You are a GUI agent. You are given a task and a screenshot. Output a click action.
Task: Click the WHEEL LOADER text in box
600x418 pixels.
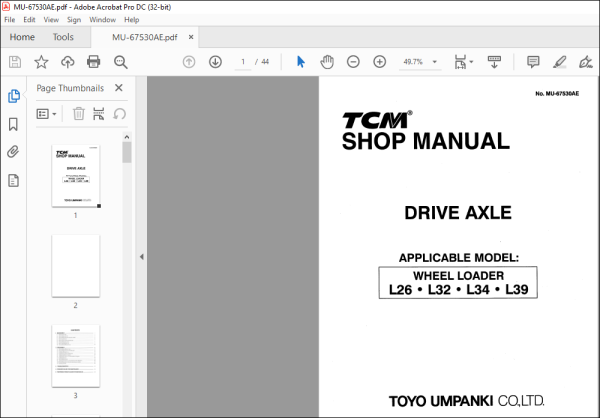click(x=458, y=276)
